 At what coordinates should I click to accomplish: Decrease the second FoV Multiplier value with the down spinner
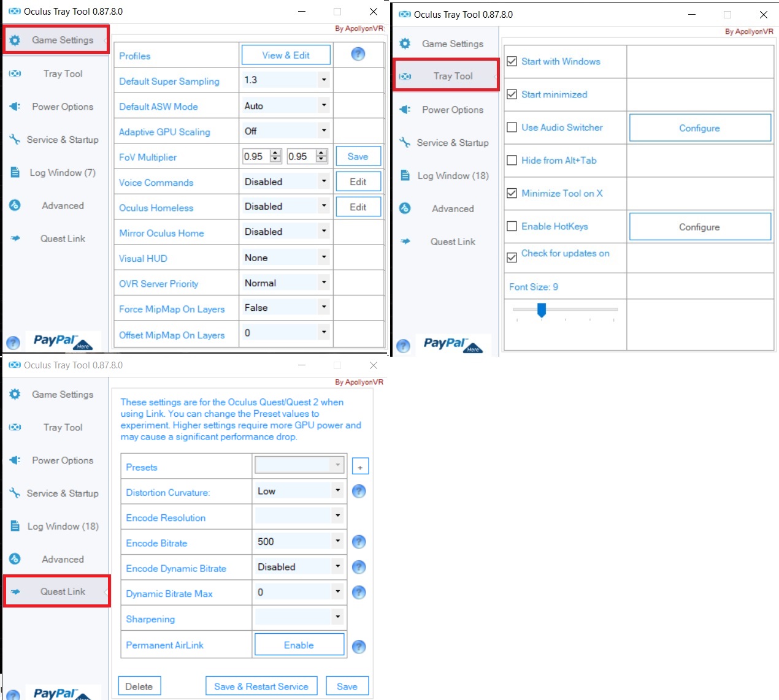tap(321, 159)
